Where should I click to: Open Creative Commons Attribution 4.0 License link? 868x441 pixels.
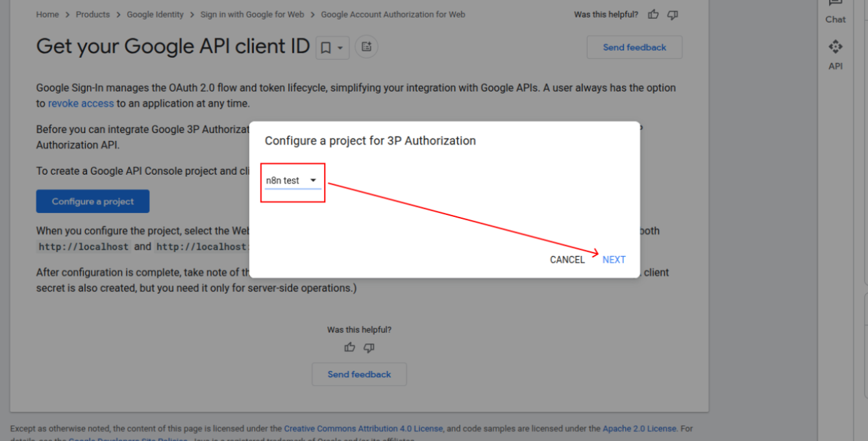(x=364, y=429)
